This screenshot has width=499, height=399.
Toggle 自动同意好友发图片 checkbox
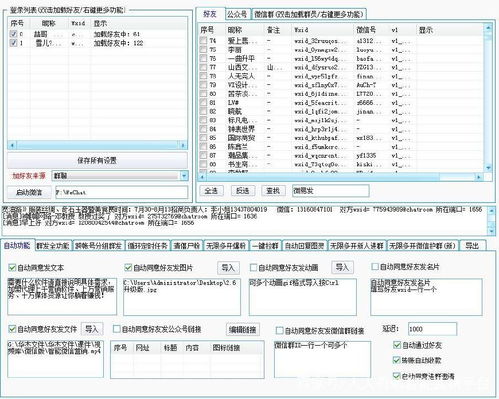[x=128, y=267]
